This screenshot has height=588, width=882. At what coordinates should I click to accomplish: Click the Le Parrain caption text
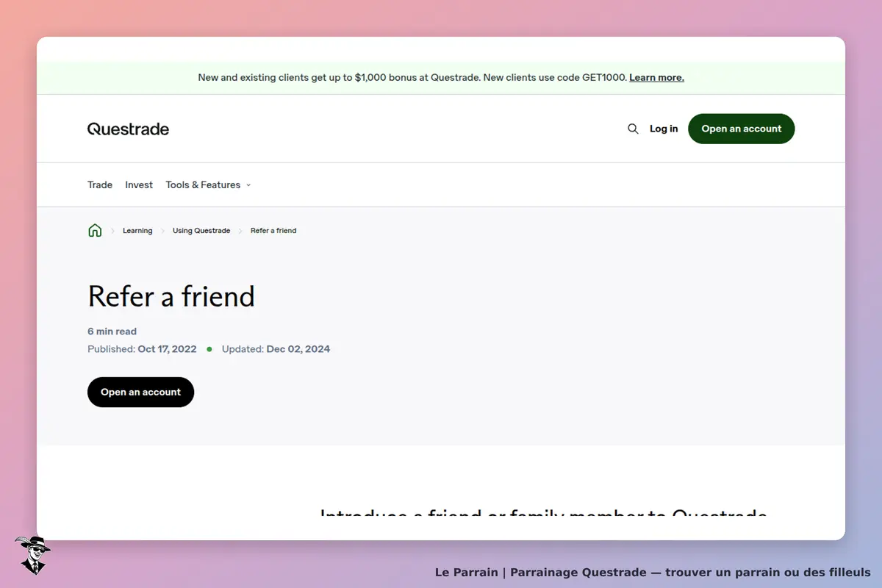(x=653, y=573)
